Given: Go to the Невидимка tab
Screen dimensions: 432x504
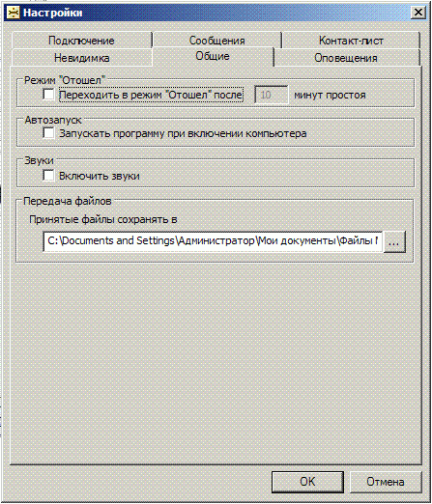Looking at the screenshot, I should tap(82, 58).
